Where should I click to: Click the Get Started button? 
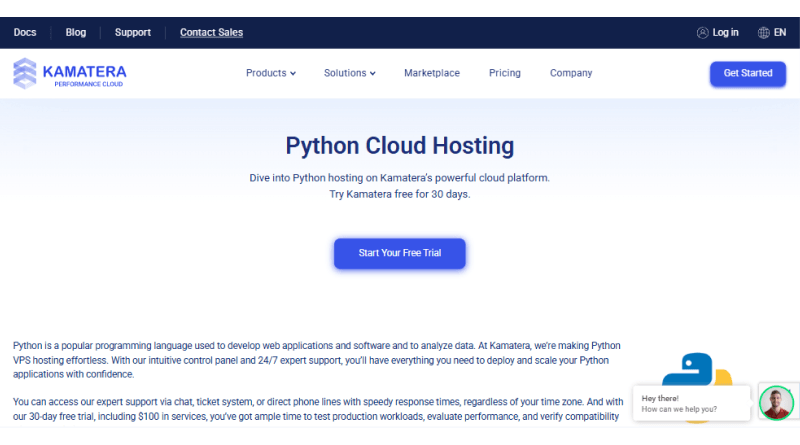coord(747,73)
